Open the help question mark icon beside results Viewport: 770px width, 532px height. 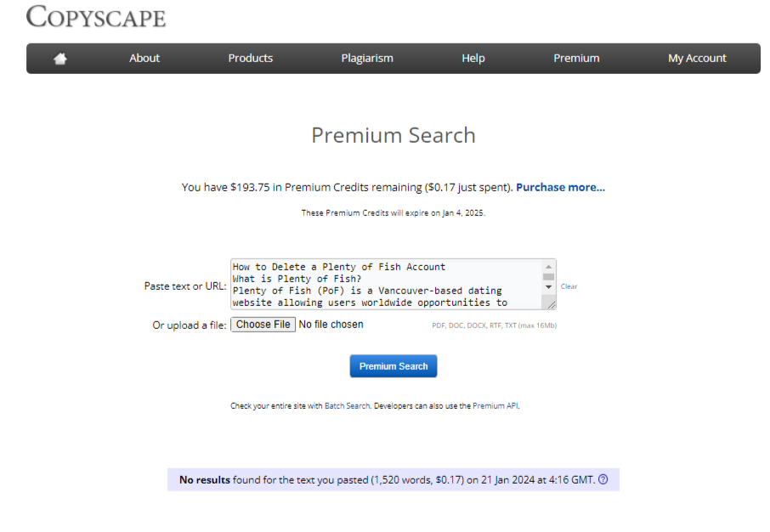(x=603, y=479)
